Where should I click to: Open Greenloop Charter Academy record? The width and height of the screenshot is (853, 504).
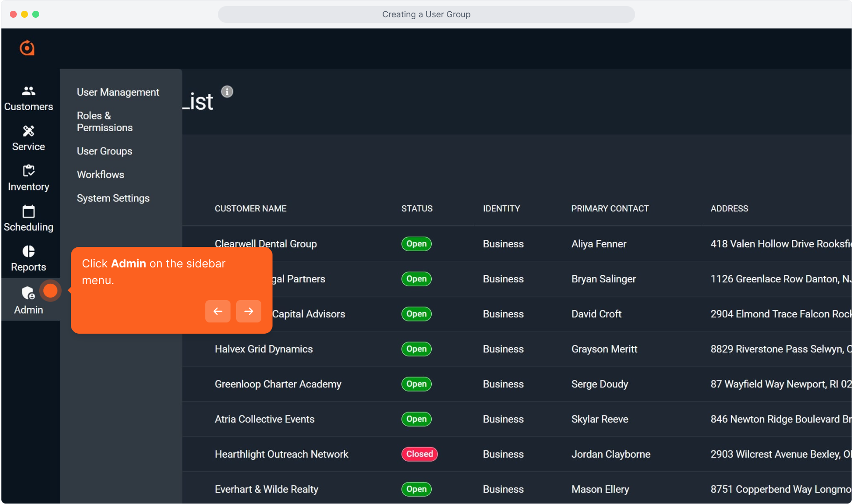(278, 384)
